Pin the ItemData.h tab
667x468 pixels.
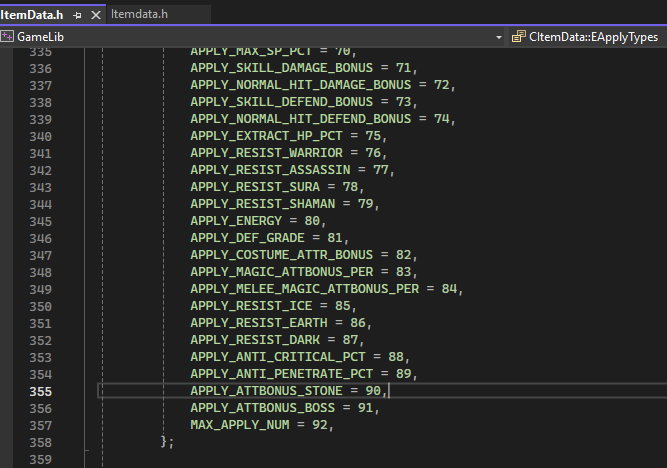coord(79,15)
